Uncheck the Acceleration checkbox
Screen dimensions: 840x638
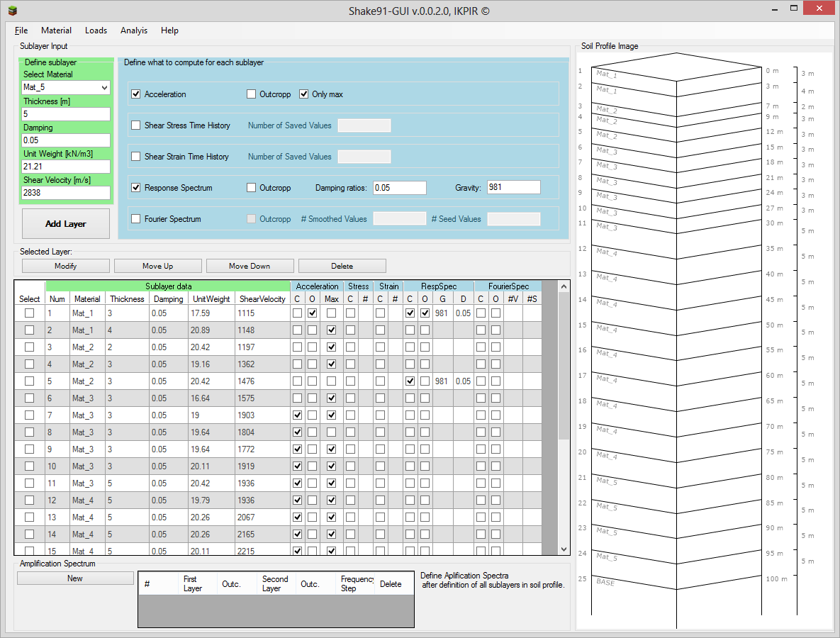click(136, 94)
